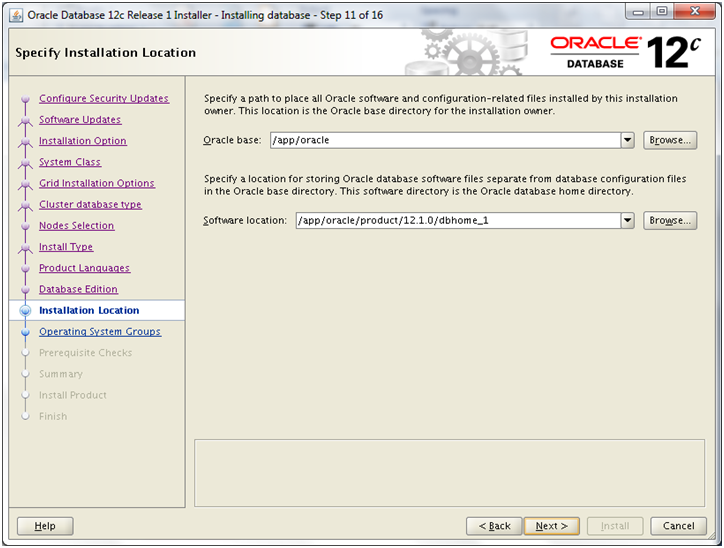Viewport: 724px width, 548px height.
Task: Click the Oracle 12c Database logo
Action: [626, 53]
